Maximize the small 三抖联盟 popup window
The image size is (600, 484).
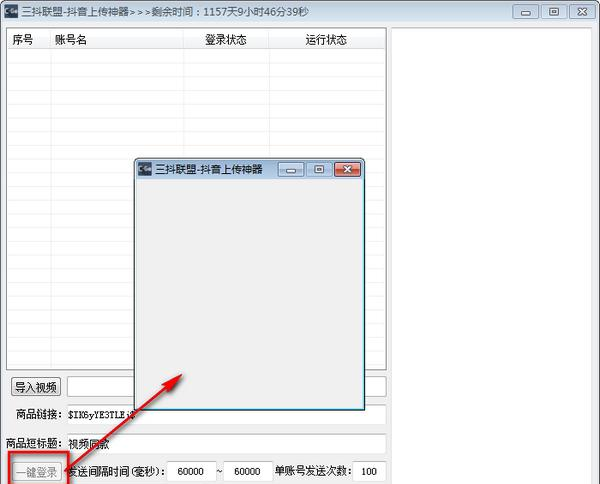coord(319,169)
